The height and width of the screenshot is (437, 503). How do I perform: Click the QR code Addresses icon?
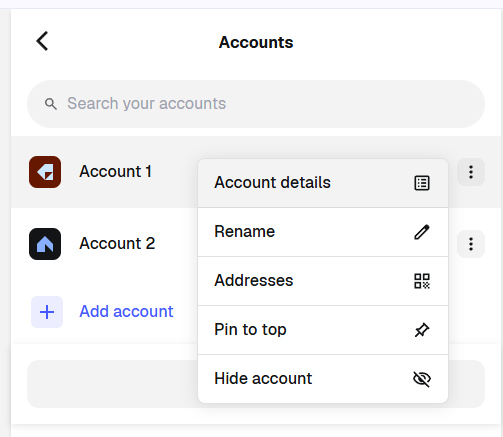422,281
